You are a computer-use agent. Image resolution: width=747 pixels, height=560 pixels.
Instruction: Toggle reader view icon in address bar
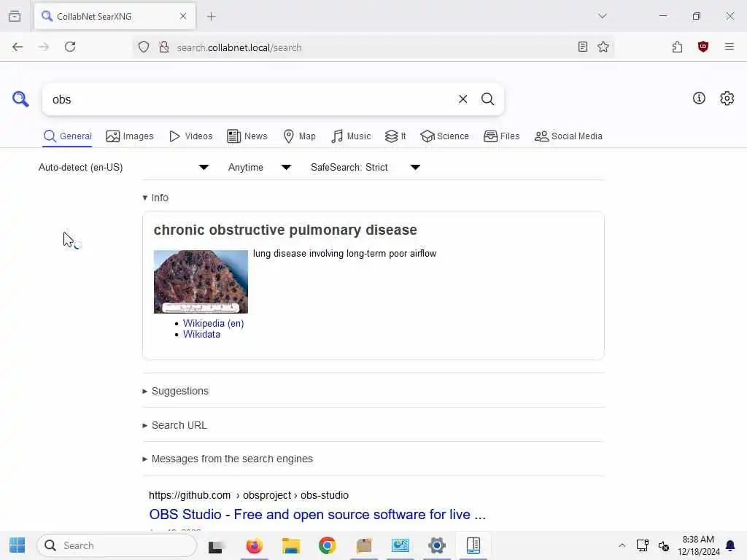pos(582,47)
